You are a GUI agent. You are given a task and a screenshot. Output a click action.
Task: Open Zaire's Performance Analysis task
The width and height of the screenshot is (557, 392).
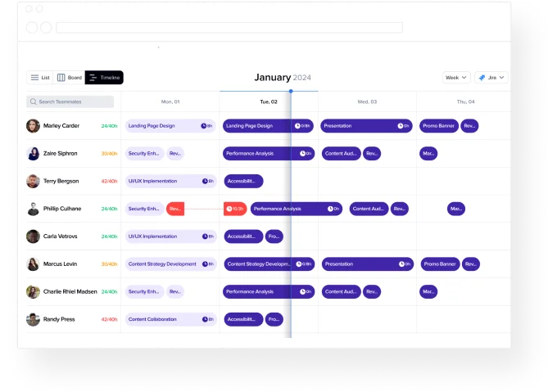[x=269, y=154]
